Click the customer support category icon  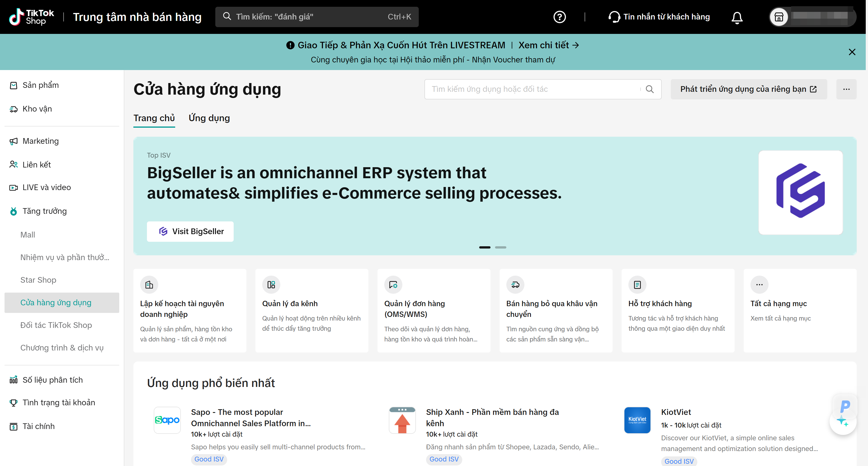[x=637, y=285]
